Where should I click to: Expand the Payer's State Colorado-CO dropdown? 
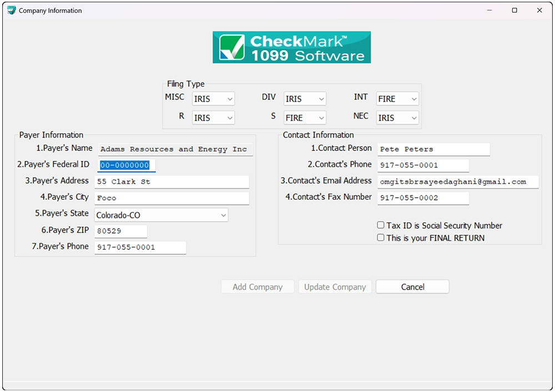162,215
